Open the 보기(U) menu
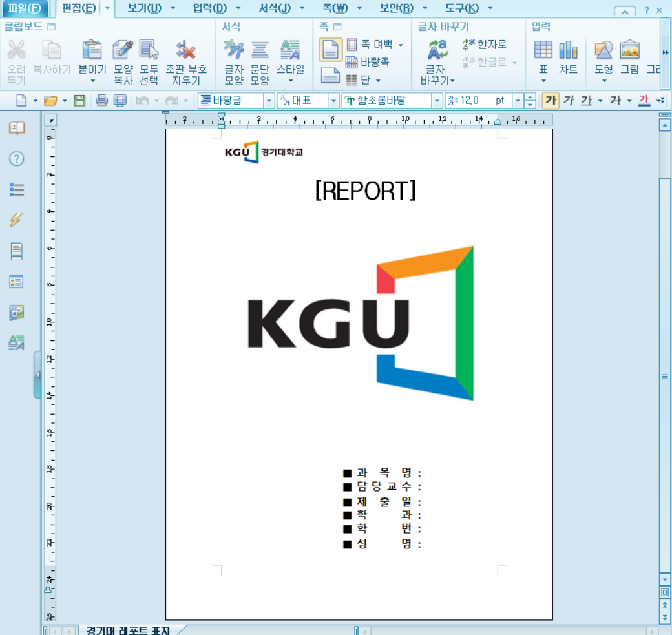Image resolution: width=672 pixels, height=635 pixels. click(145, 8)
